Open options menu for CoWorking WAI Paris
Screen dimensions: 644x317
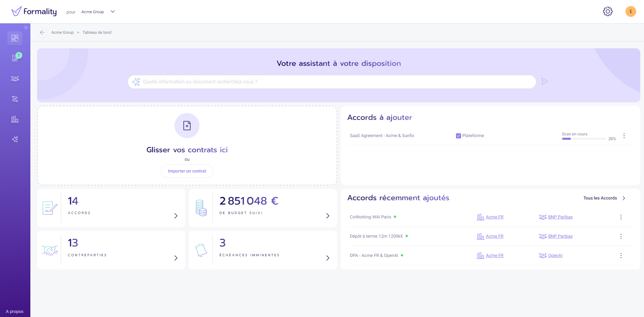[621, 217]
